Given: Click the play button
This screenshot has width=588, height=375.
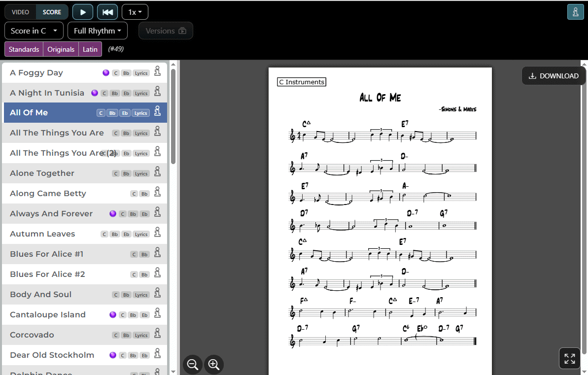Looking at the screenshot, I should click(82, 12).
